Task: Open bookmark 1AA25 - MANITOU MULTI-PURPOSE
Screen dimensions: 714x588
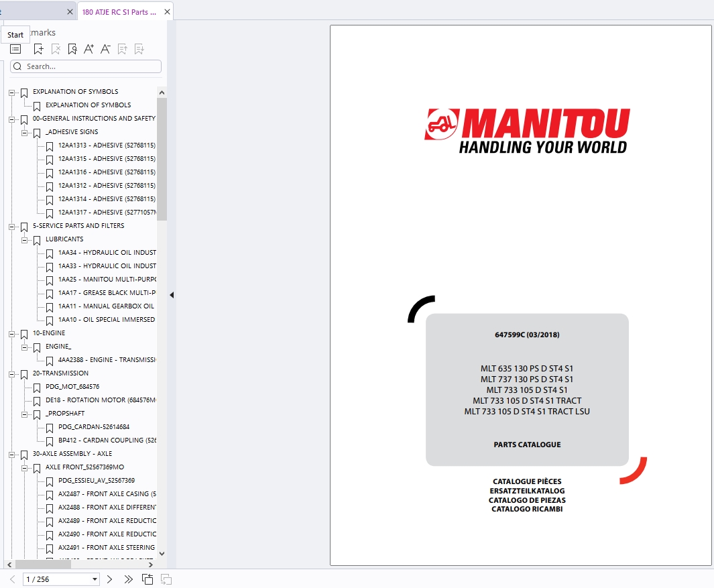Action: (x=107, y=279)
